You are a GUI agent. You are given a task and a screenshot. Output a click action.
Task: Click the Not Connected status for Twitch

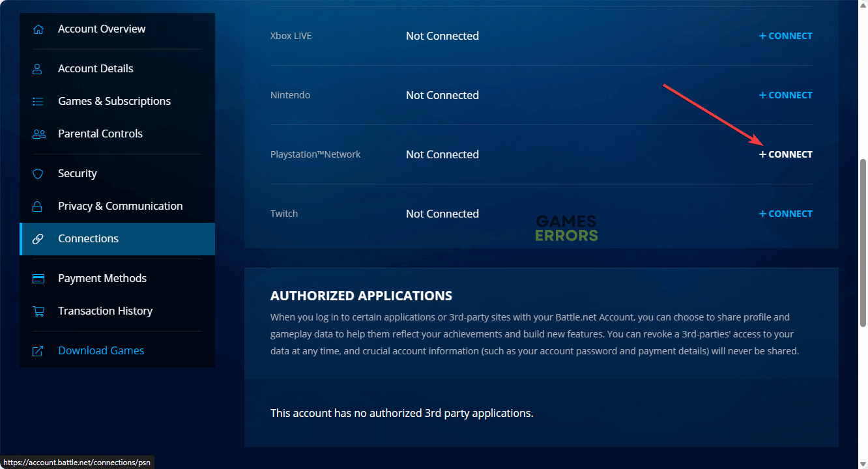pos(442,214)
